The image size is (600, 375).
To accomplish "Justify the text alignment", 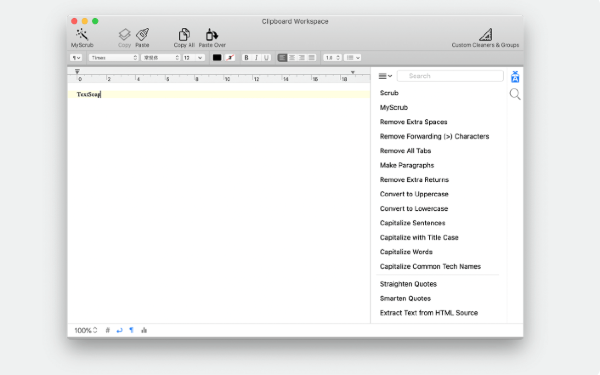I will [x=311, y=57].
